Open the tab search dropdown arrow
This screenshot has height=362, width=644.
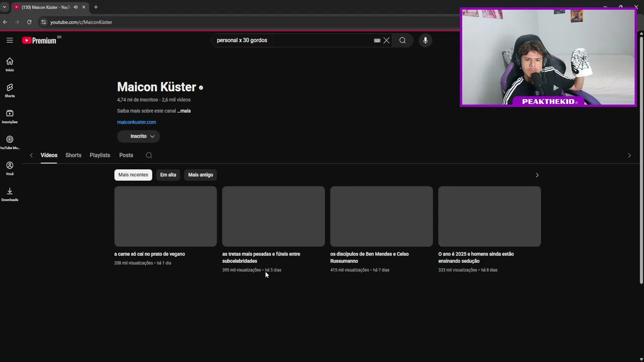coord(5,7)
